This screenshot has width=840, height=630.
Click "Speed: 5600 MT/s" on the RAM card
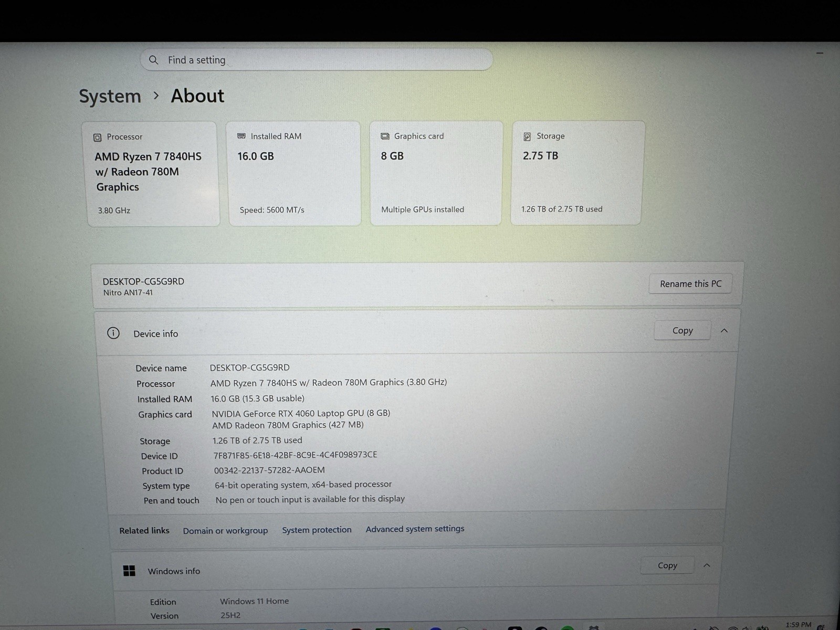[272, 210]
